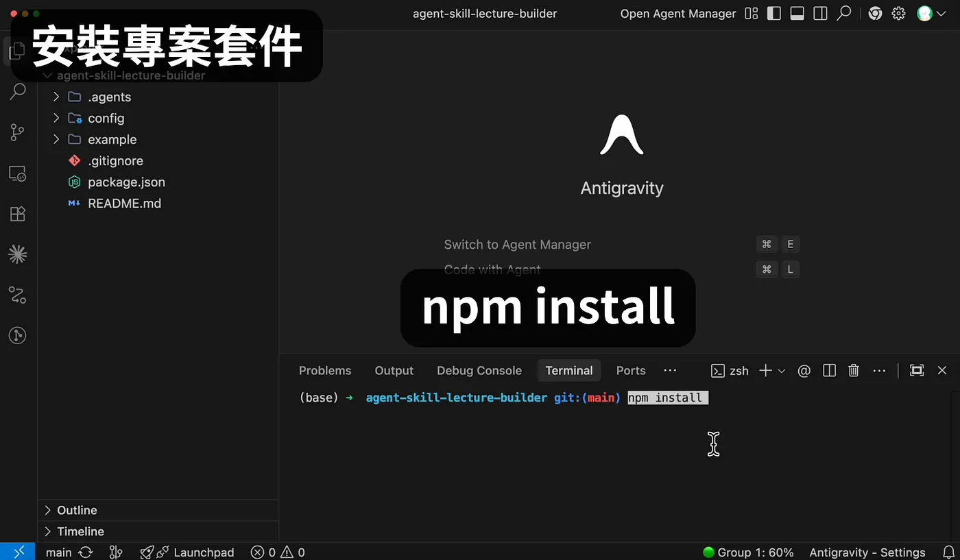Add a new terminal with plus icon
This screenshot has width=960, height=560.
point(765,371)
